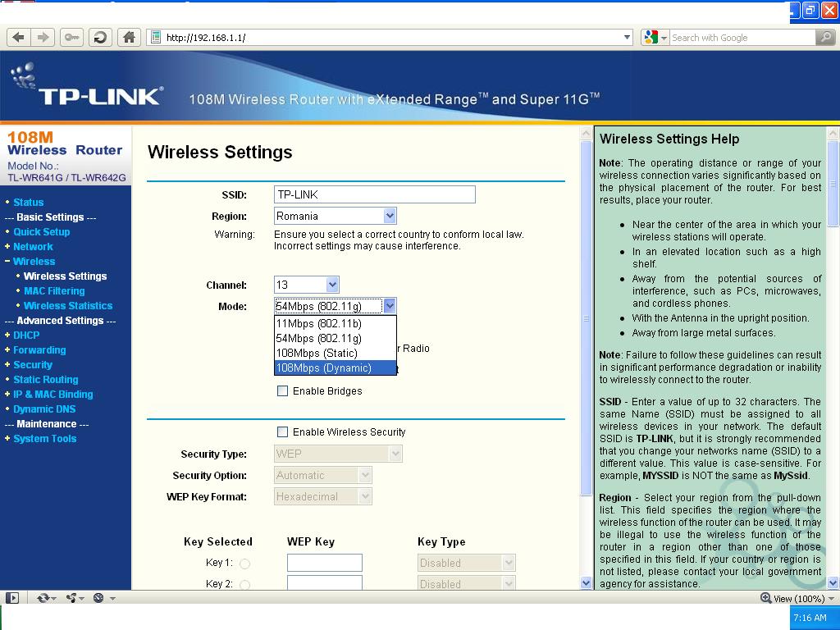Viewport: 840px width, 630px height.
Task: Expand the Network menu in the sidebar
Action: [x=33, y=247]
